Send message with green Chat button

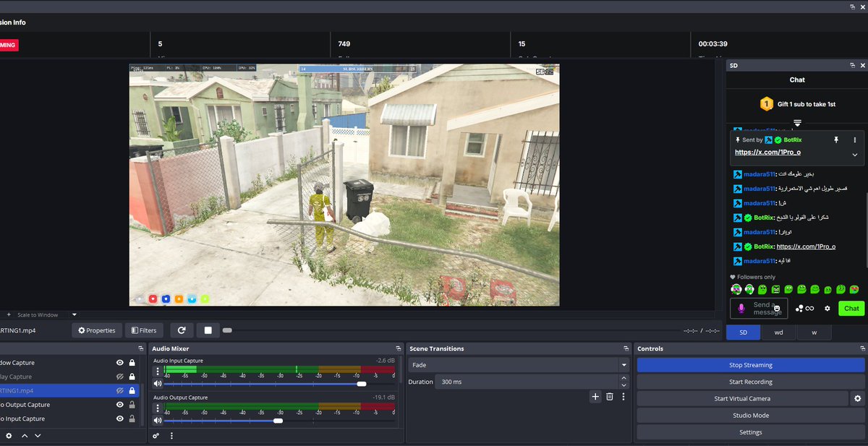851,308
